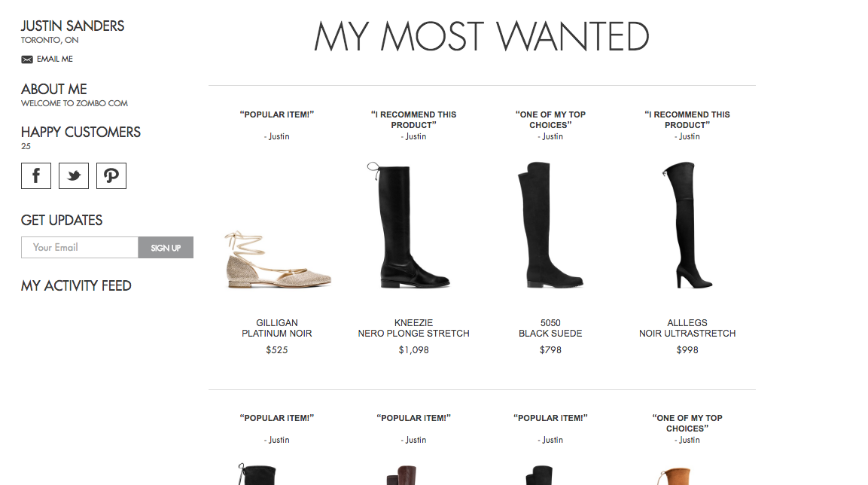Open the Gilligan gold flat shoe image
The height and width of the screenshot is (485, 868).
tap(277, 259)
